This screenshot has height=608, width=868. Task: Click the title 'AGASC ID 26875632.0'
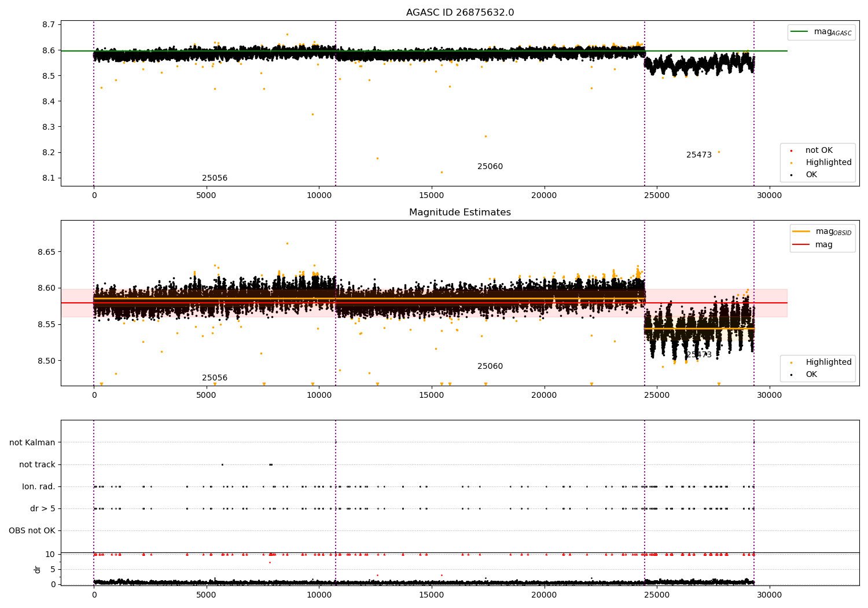click(460, 13)
